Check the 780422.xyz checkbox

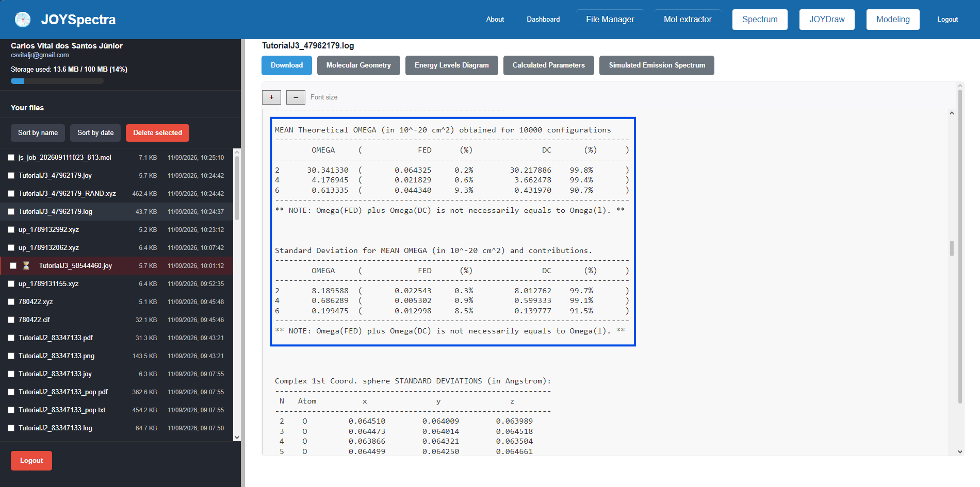[x=11, y=302]
